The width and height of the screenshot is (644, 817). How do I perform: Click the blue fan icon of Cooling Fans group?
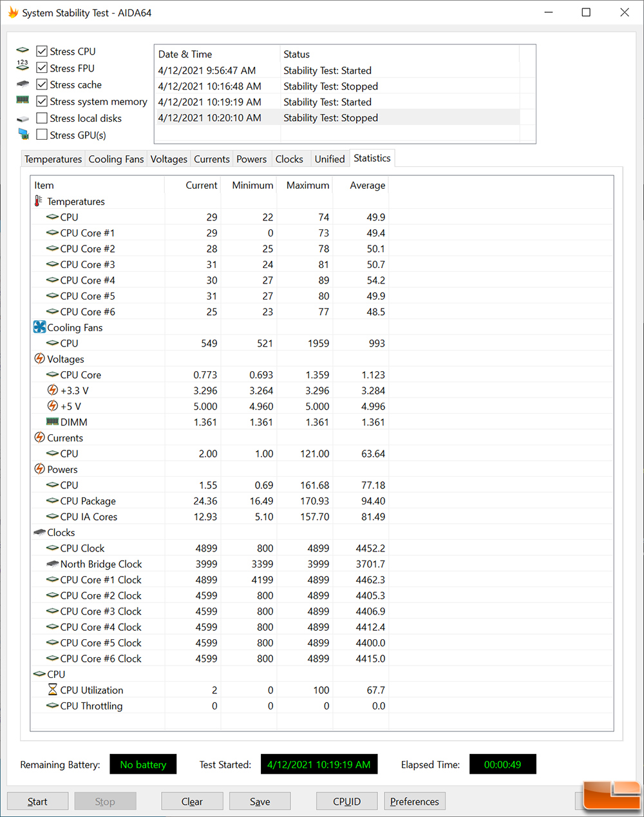[39, 327]
